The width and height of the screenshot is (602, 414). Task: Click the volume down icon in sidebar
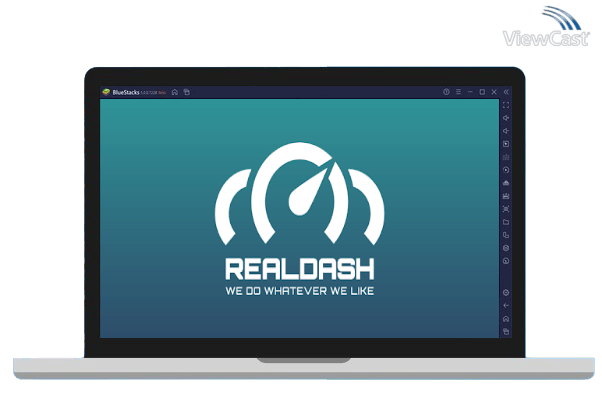506,131
